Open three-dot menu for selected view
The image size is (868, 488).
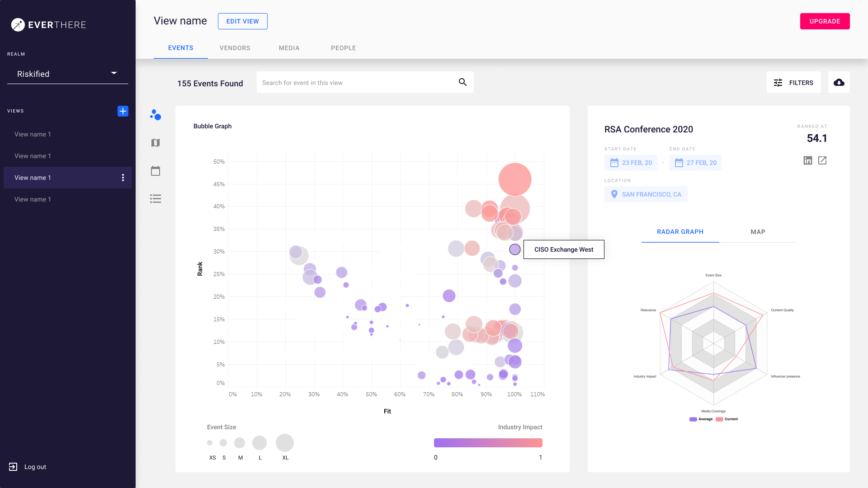pos(123,178)
